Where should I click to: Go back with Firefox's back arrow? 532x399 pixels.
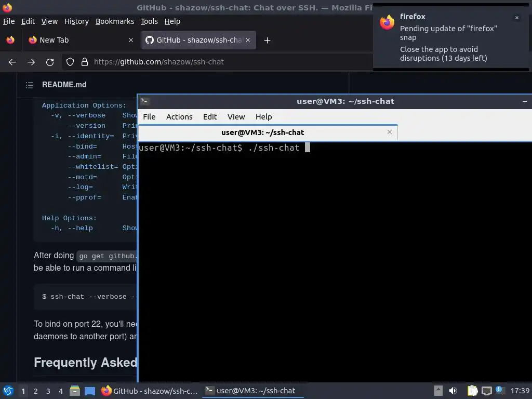point(12,62)
